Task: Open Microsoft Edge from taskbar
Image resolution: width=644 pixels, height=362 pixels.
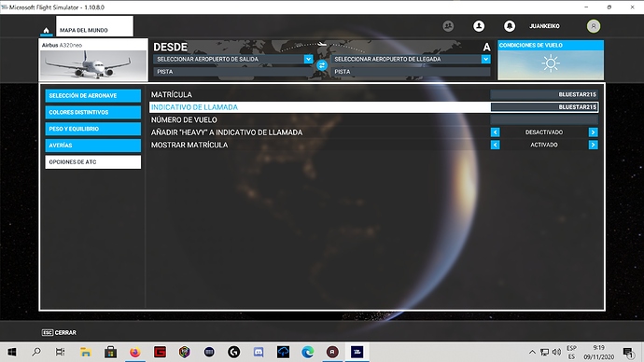Action: (x=308, y=352)
